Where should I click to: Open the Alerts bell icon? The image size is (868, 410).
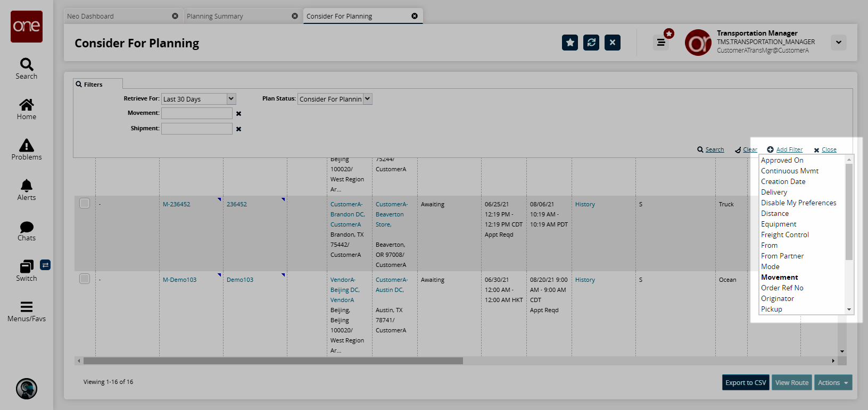click(27, 186)
